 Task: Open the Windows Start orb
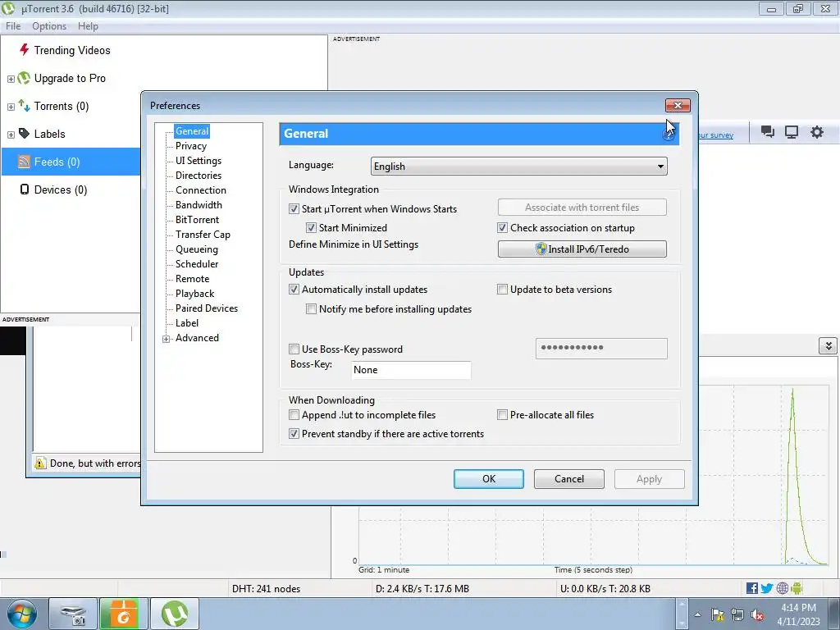(22, 614)
